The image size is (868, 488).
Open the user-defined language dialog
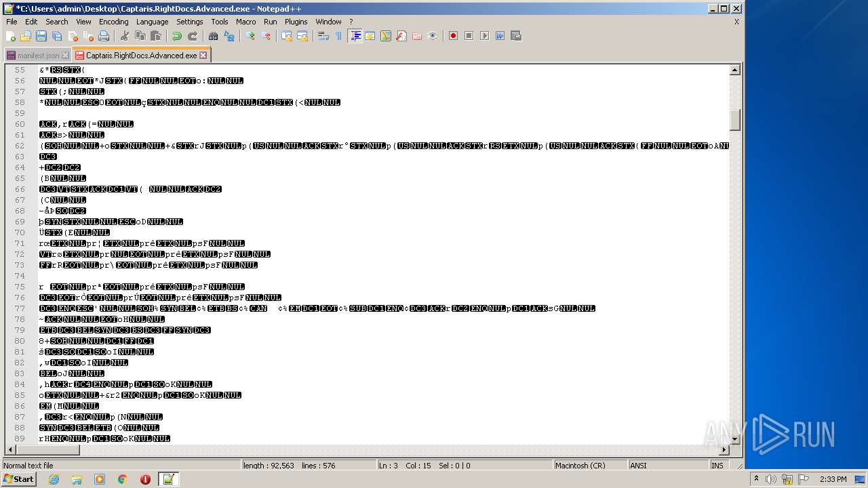click(x=370, y=36)
